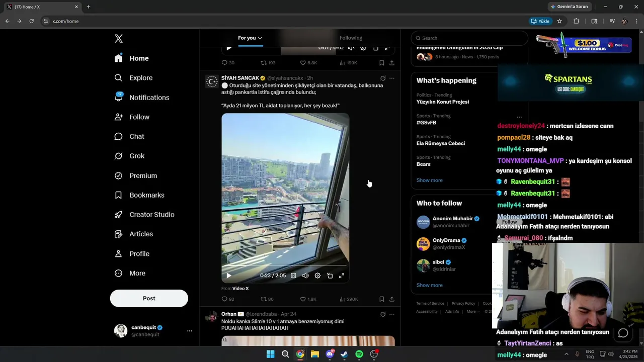The image size is (644, 362).
Task: Like the post with 6.8K likes
Action: pos(308,63)
